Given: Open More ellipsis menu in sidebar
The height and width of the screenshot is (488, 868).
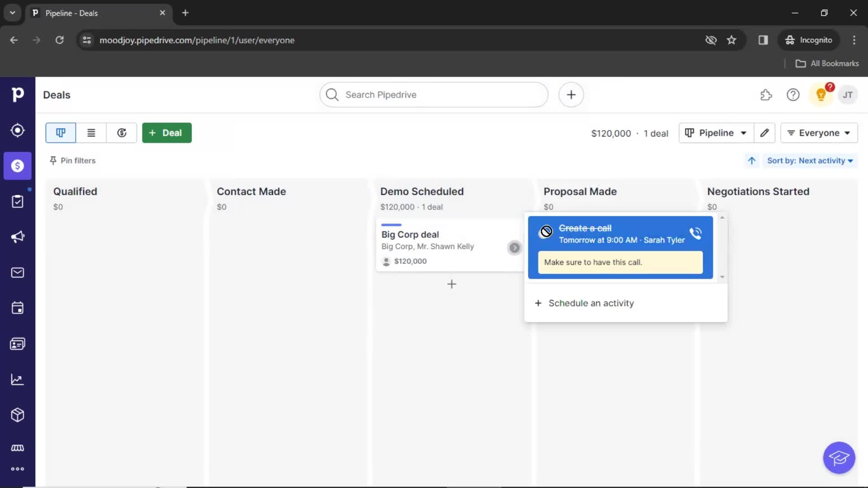Looking at the screenshot, I should coord(18,469).
